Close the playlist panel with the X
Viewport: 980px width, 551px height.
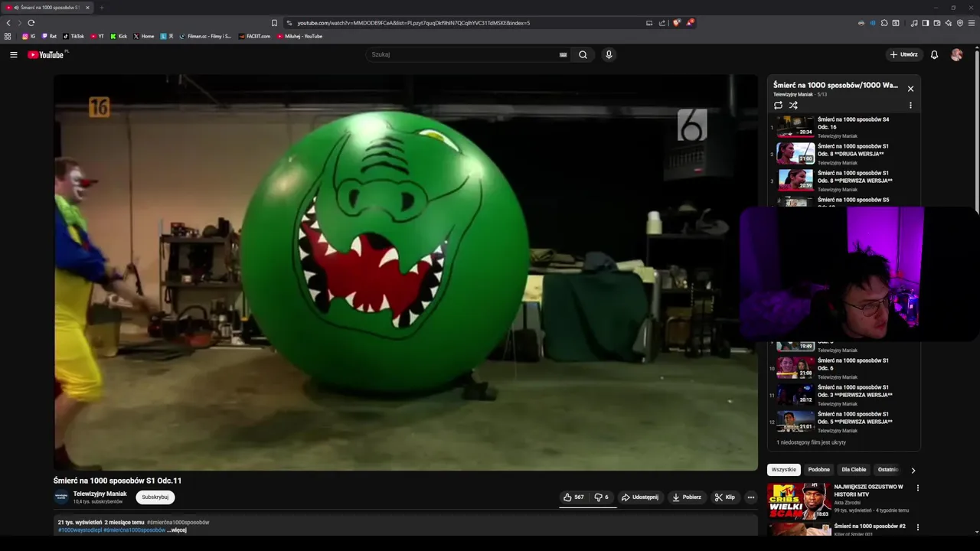coord(910,89)
